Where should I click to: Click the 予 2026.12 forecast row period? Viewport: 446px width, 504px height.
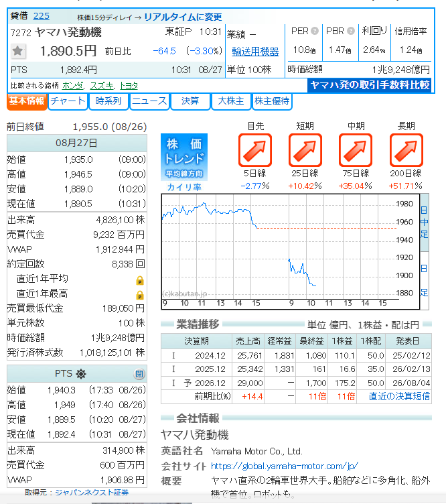204,383
